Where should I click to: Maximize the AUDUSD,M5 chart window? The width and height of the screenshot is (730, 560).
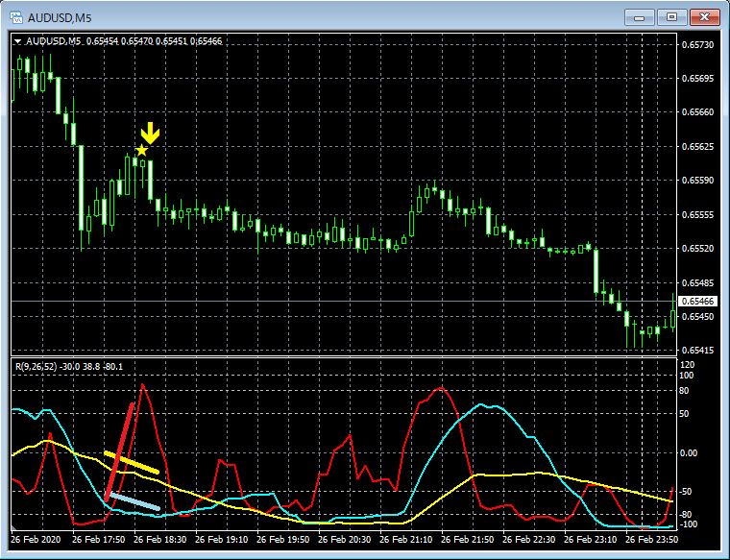671,17
